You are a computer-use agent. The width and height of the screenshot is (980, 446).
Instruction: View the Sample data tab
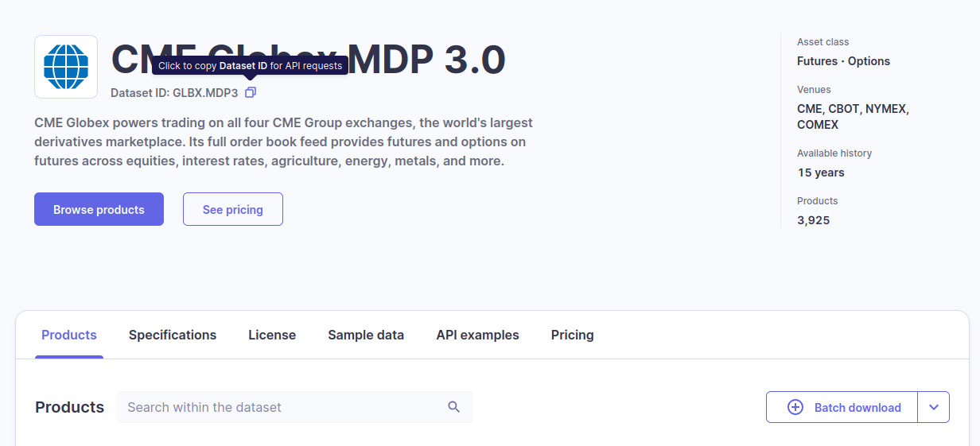[x=366, y=335]
